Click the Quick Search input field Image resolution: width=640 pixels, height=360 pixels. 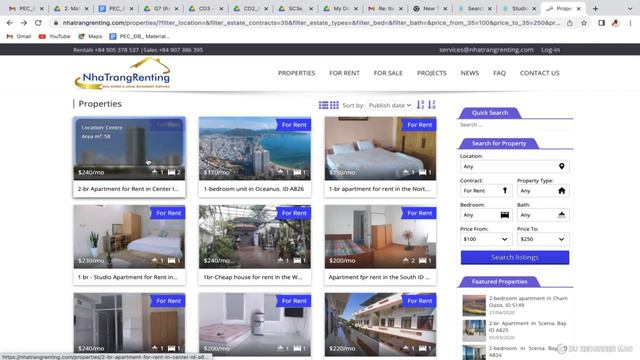514,125
